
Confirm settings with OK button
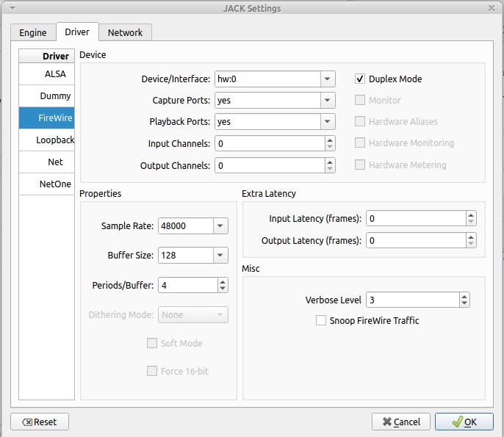(x=464, y=422)
